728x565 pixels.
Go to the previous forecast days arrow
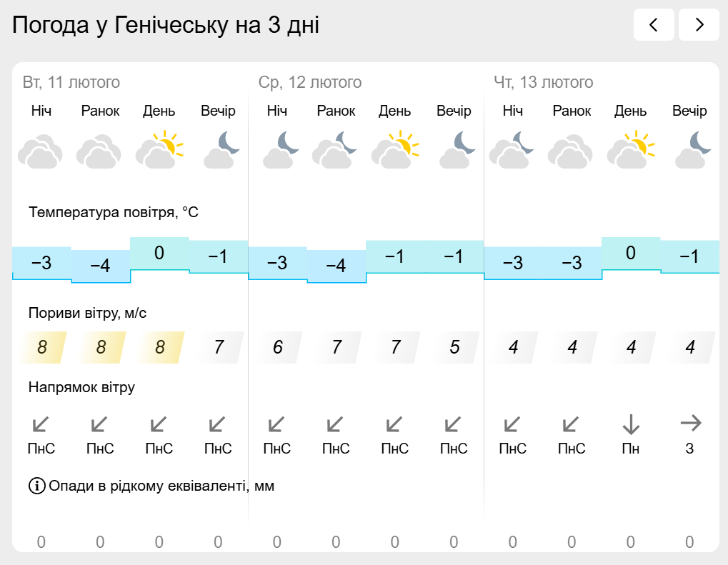654,24
